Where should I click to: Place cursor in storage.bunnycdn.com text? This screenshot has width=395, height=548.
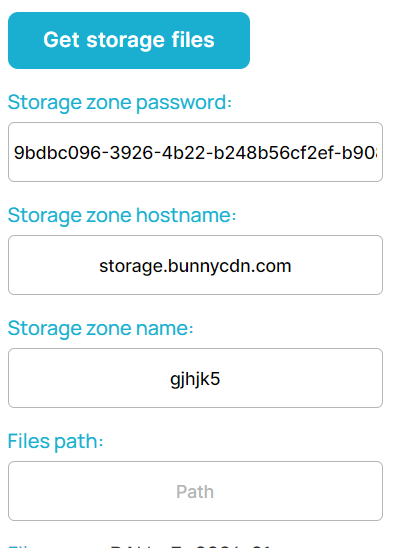click(195, 266)
